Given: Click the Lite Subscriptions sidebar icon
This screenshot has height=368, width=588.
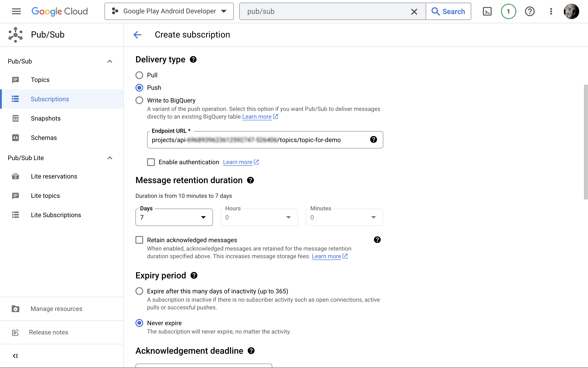Looking at the screenshot, I should pos(15,215).
